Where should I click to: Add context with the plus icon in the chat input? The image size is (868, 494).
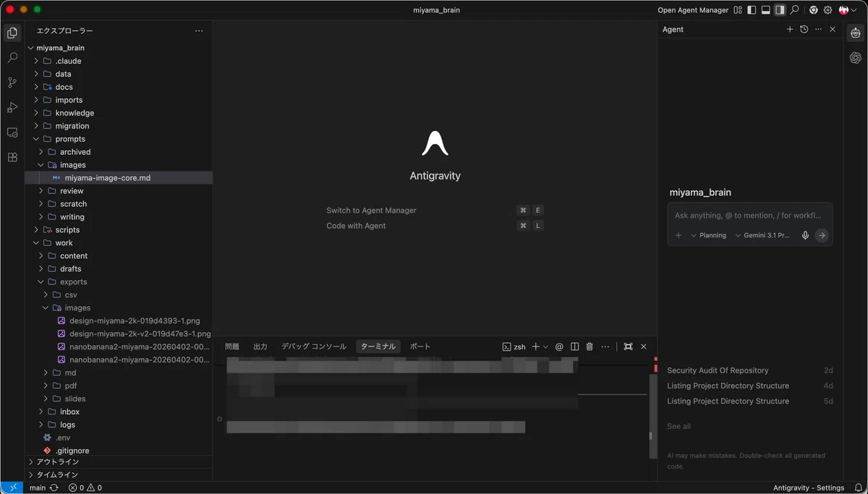[x=678, y=235]
